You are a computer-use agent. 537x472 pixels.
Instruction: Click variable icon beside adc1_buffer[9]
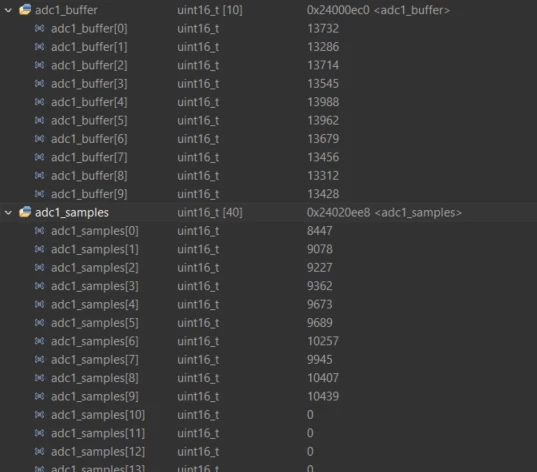tap(39, 194)
